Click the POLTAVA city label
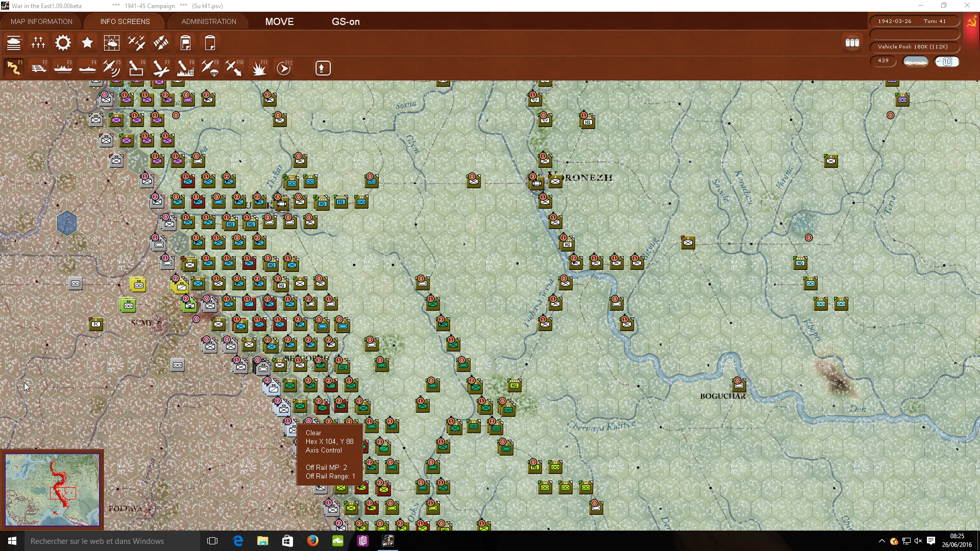The height and width of the screenshot is (551, 980). point(126,509)
